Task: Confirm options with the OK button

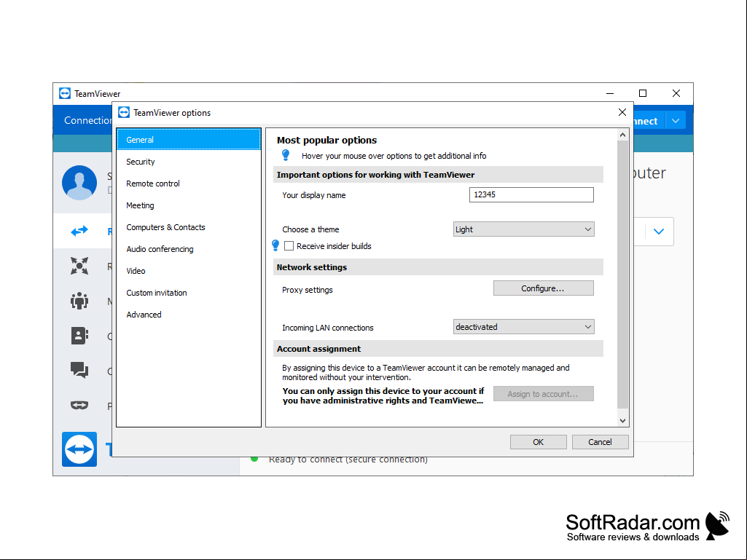Action: tap(539, 442)
